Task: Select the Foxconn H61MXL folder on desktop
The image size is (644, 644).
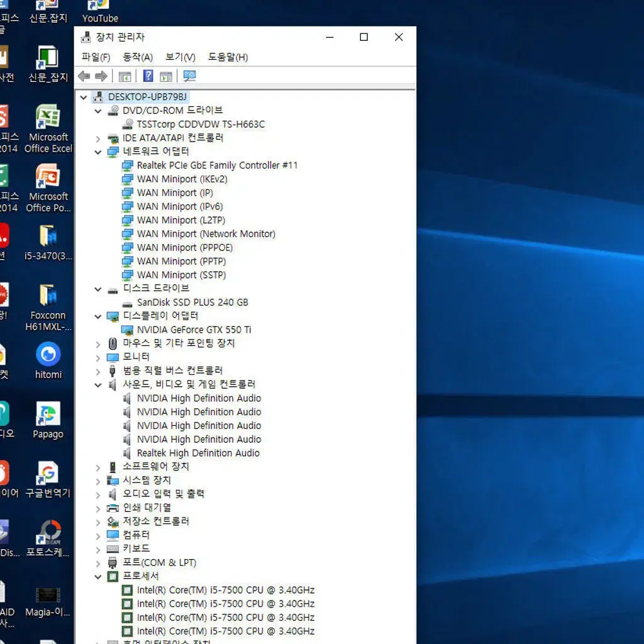Action: point(48,307)
